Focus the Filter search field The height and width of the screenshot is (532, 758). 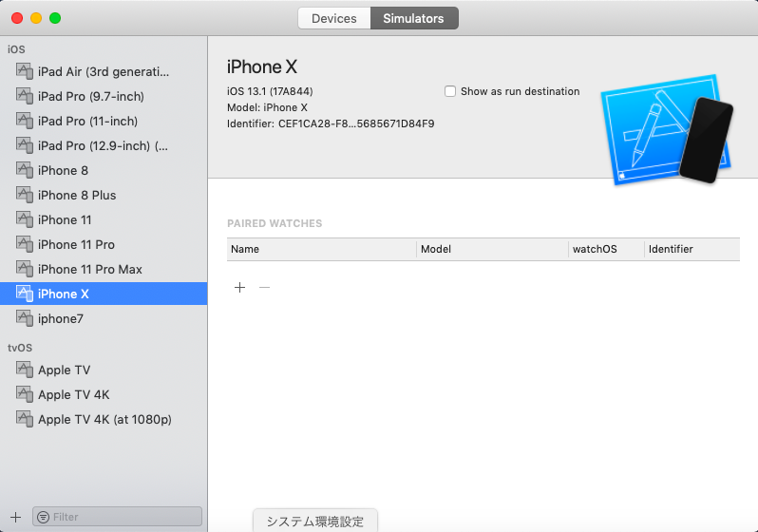(x=118, y=517)
